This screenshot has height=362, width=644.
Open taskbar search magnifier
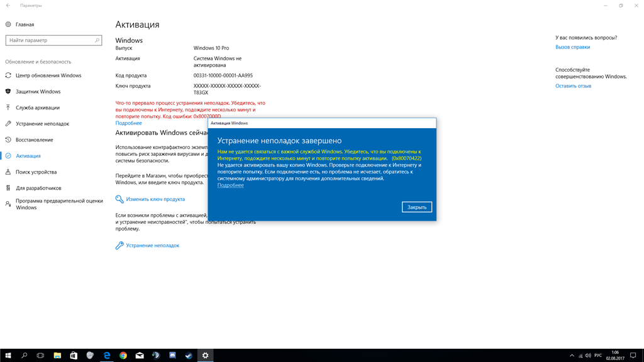point(25,356)
